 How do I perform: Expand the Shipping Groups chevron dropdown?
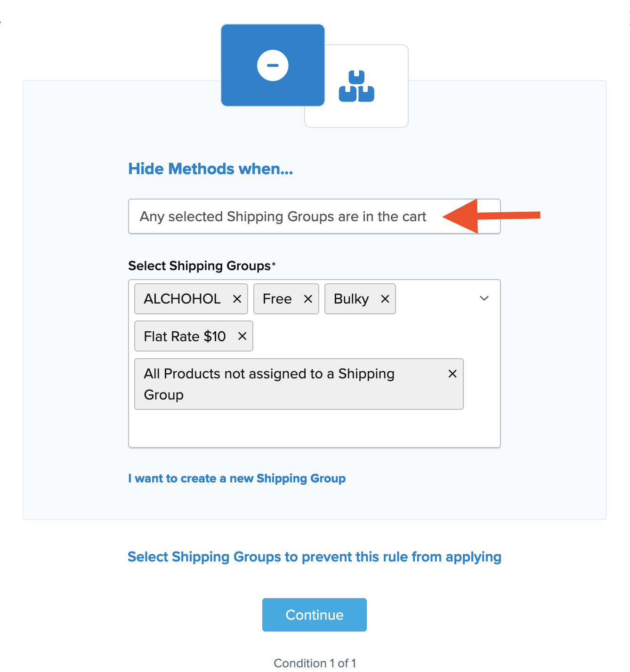click(484, 298)
